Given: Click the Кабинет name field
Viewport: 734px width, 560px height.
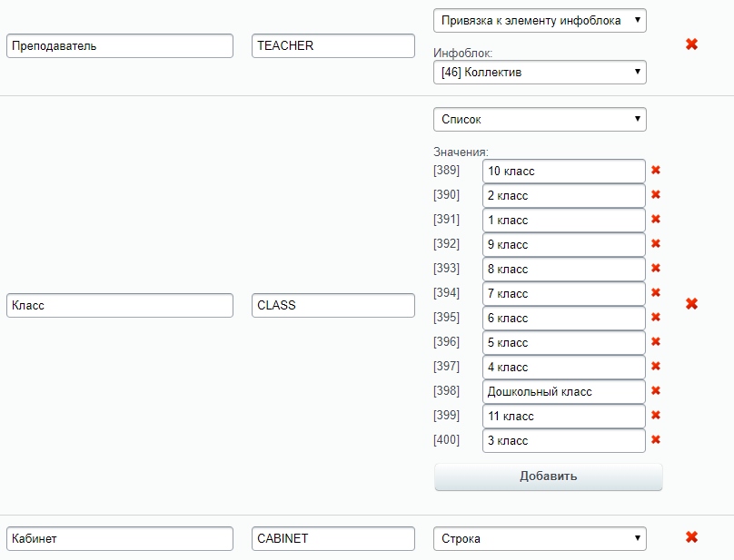Looking at the screenshot, I should pyautogui.click(x=120, y=538).
